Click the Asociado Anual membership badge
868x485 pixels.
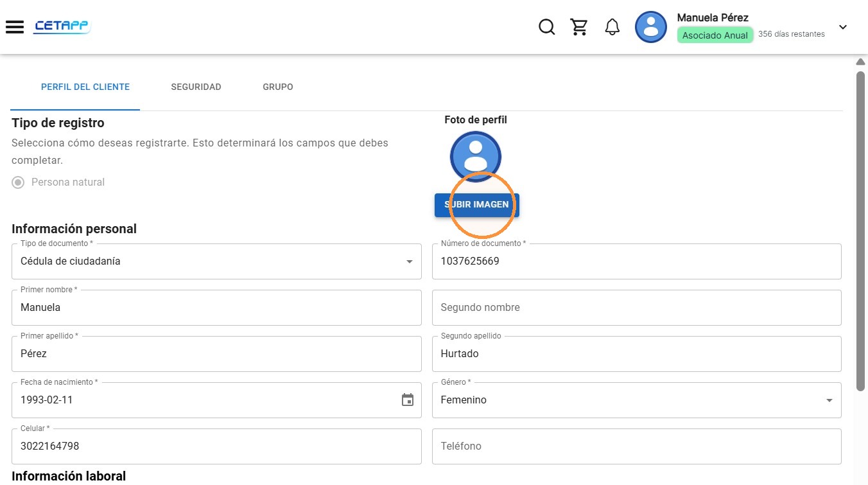click(715, 35)
